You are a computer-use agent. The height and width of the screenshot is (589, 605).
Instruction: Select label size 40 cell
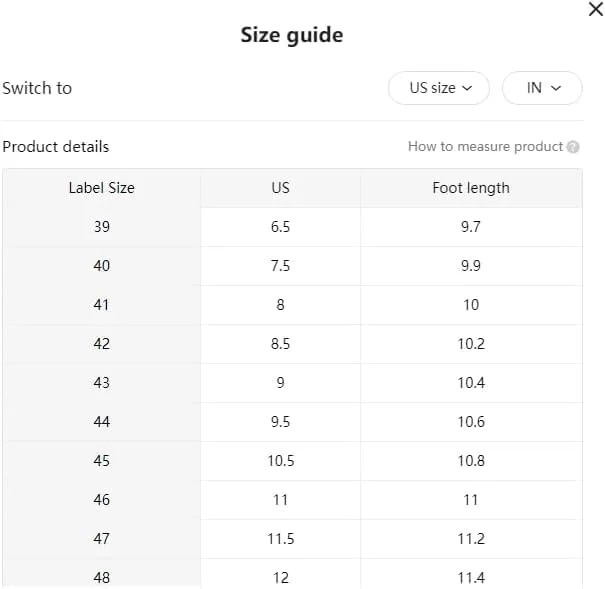pos(101,266)
